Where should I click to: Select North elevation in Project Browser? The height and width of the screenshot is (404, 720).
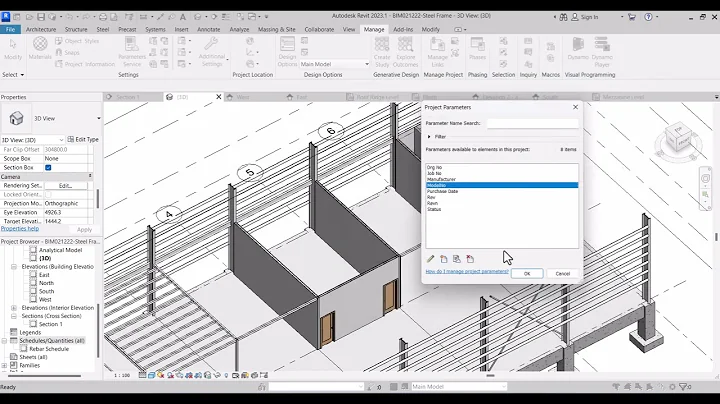point(46,283)
